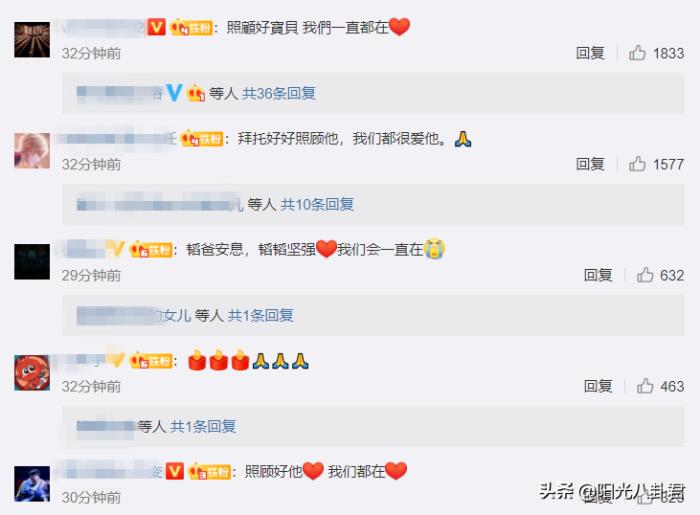Image resolution: width=700 pixels, height=515 pixels.
Task: Open the pink-haired avatar profile
Action: pos(32,151)
